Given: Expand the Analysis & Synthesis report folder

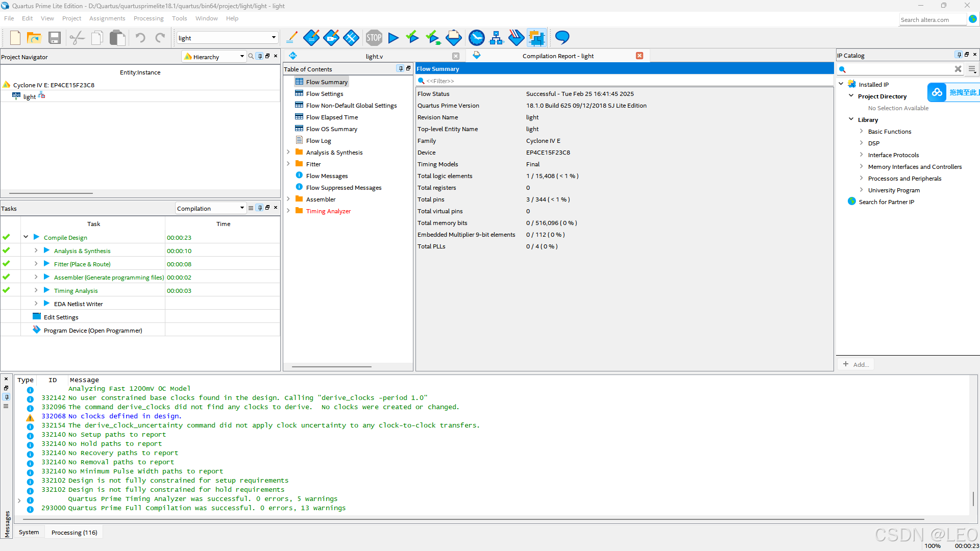Looking at the screenshot, I should (288, 152).
